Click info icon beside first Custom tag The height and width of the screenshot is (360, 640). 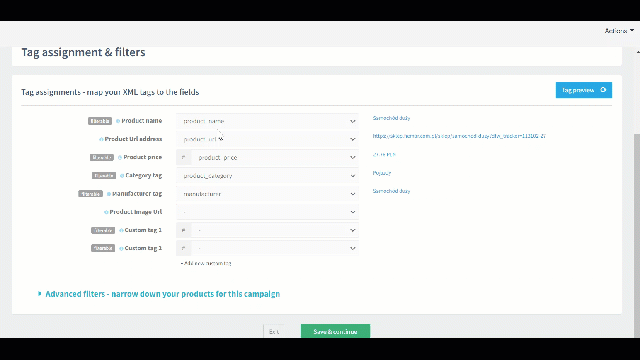click(121, 230)
